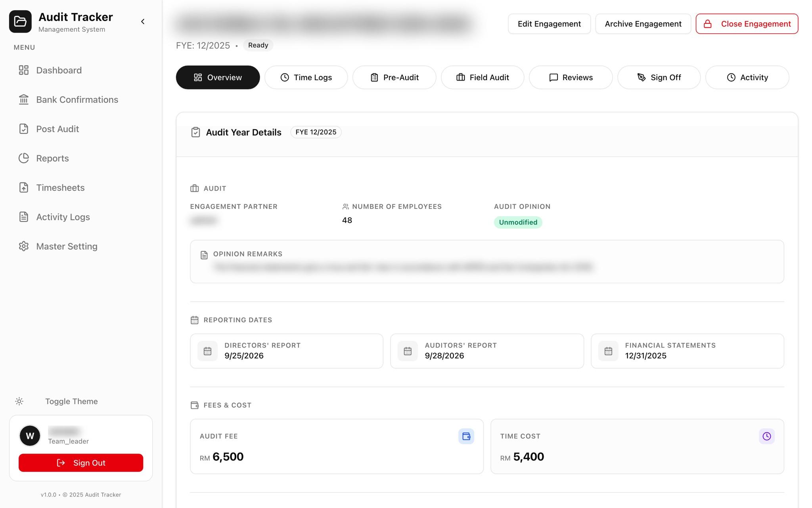The width and height of the screenshot is (812, 508).
Task: Click the Audit Tracker folder logo icon
Action: pyautogui.click(x=20, y=21)
